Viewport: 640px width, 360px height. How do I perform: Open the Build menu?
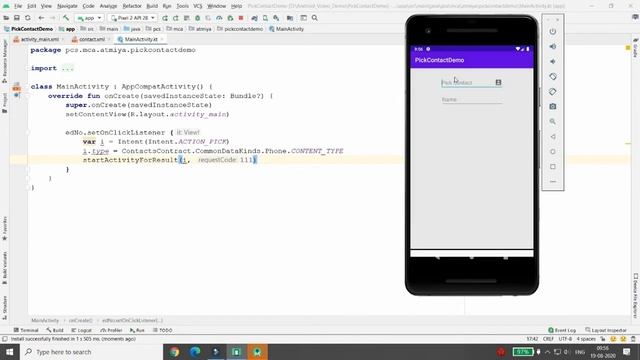[x=152, y=6]
